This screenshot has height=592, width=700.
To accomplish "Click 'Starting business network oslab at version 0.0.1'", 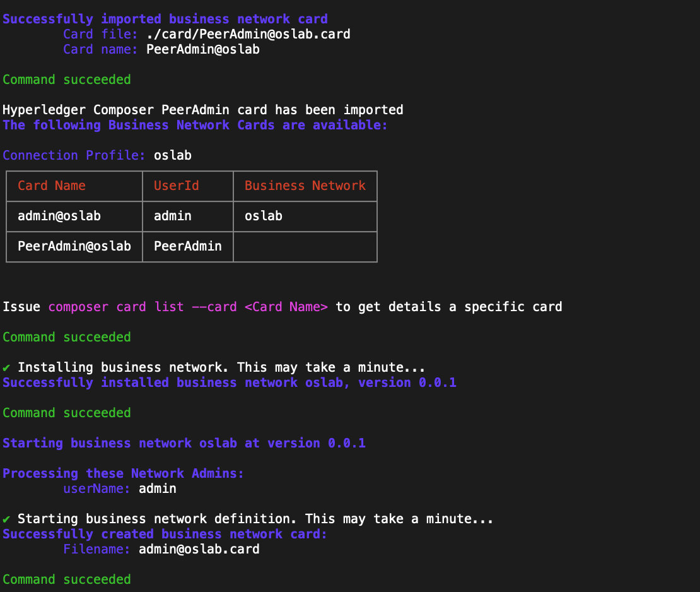I will pyautogui.click(x=184, y=443).
